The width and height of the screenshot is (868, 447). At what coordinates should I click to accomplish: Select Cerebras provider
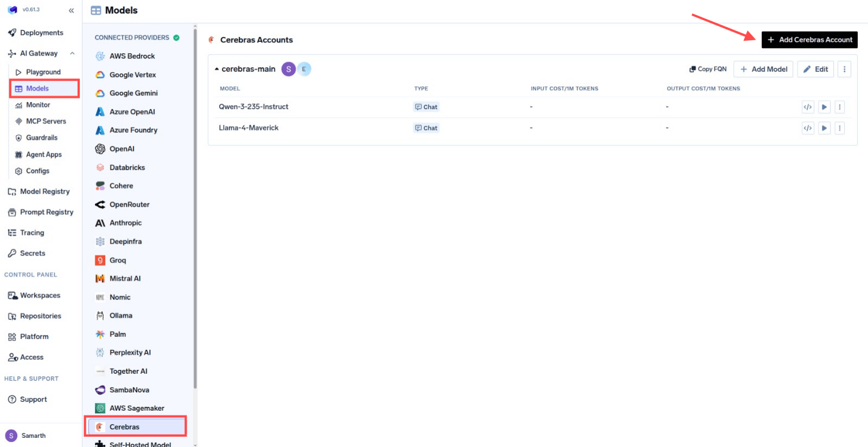(x=136, y=427)
